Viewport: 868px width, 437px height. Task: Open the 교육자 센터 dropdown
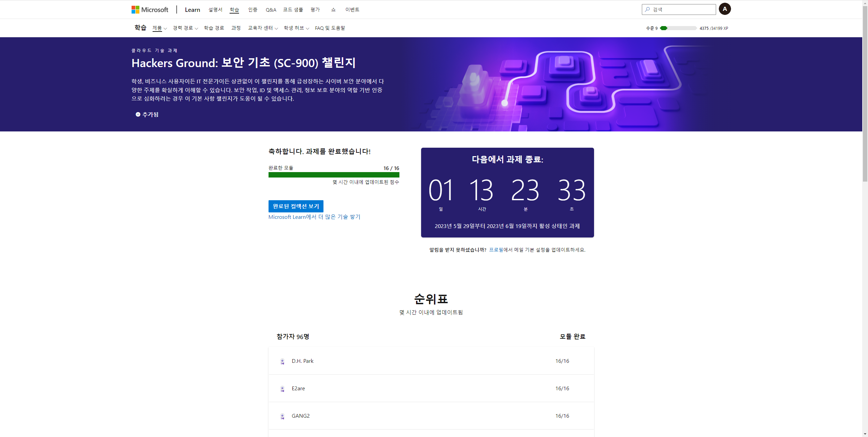click(x=262, y=28)
